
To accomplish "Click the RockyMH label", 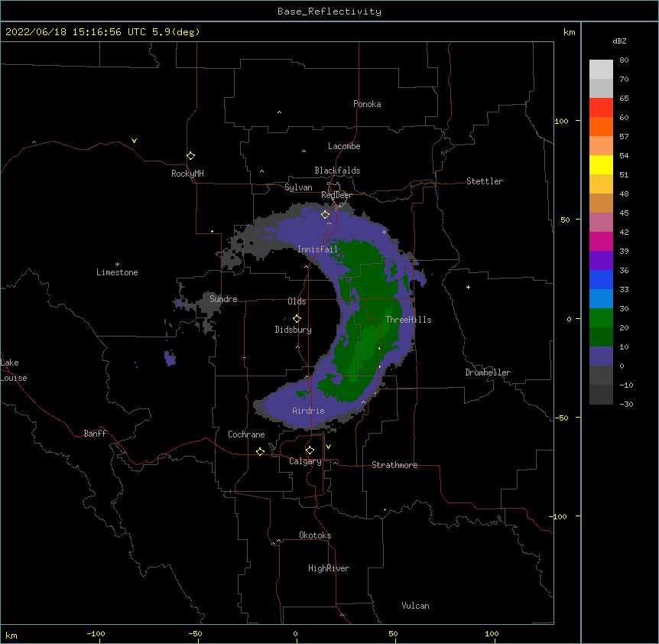I will (x=187, y=174).
